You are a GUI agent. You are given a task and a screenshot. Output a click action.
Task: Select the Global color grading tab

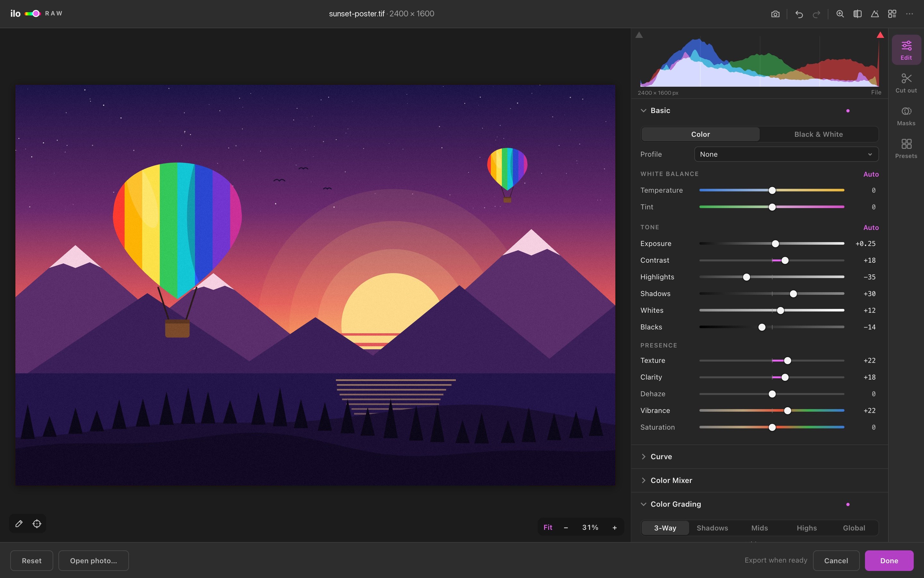(x=854, y=528)
